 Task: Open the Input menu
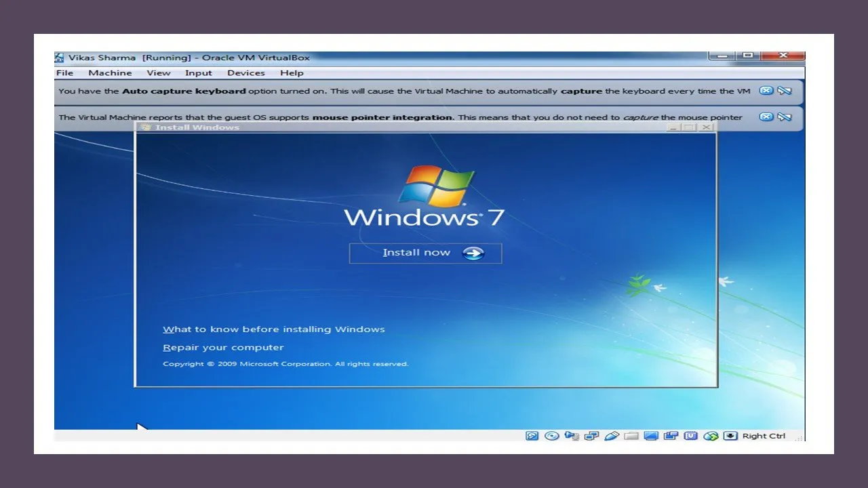[199, 73]
